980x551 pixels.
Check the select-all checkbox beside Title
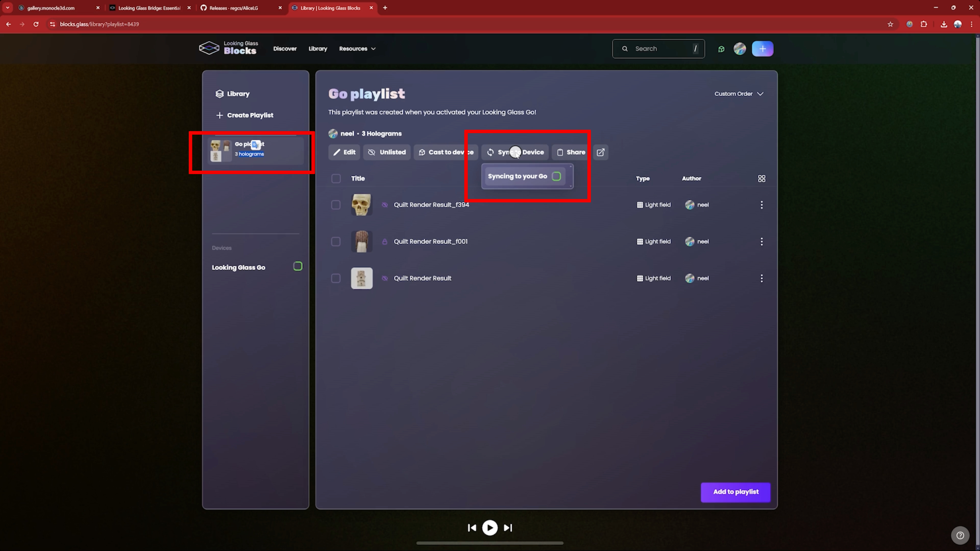point(336,179)
